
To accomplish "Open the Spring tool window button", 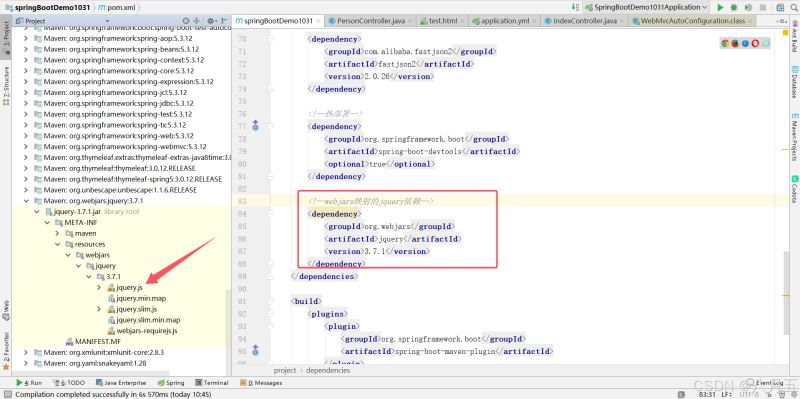I will [x=171, y=383].
